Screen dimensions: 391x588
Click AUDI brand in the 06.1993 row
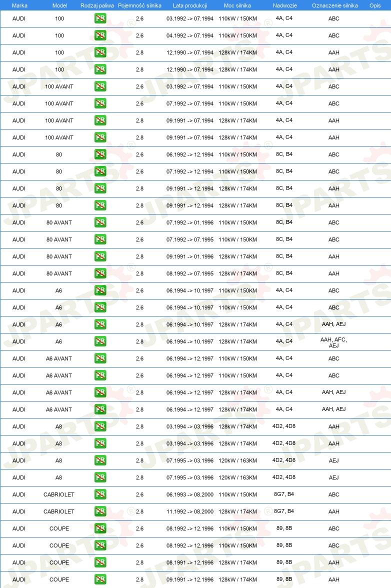click(18, 494)
